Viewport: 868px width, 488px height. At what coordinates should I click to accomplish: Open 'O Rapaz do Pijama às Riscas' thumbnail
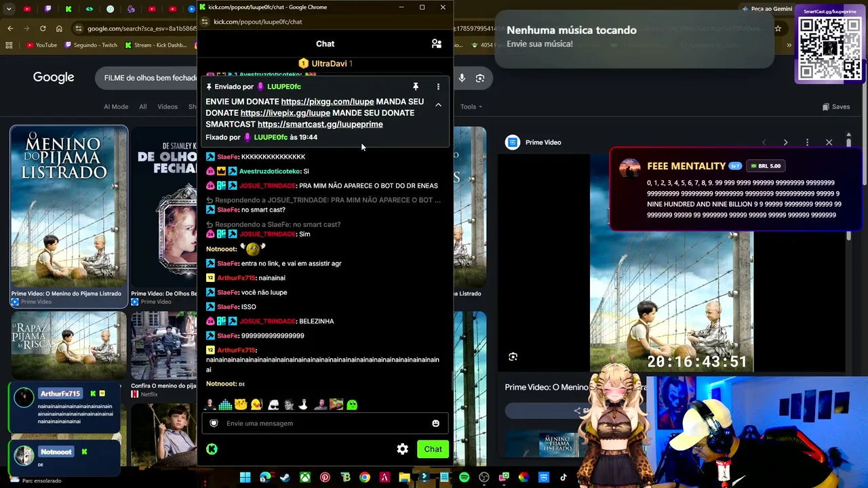coord(68,344)
